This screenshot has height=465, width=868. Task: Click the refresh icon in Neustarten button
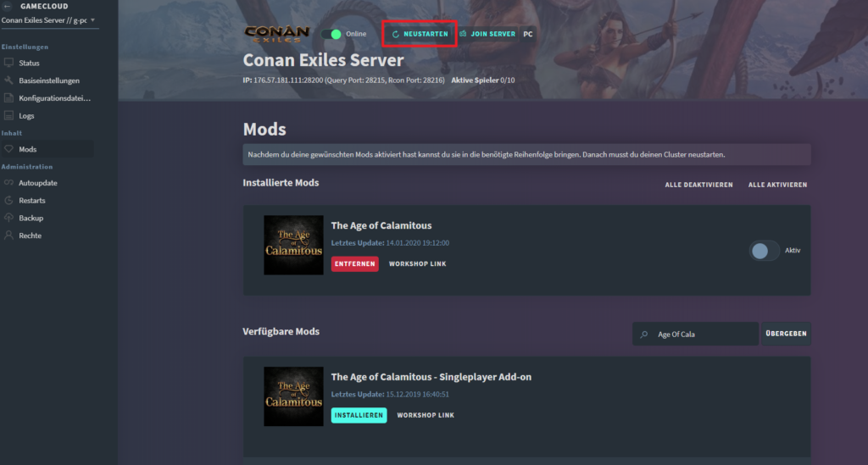coord(395,34)
